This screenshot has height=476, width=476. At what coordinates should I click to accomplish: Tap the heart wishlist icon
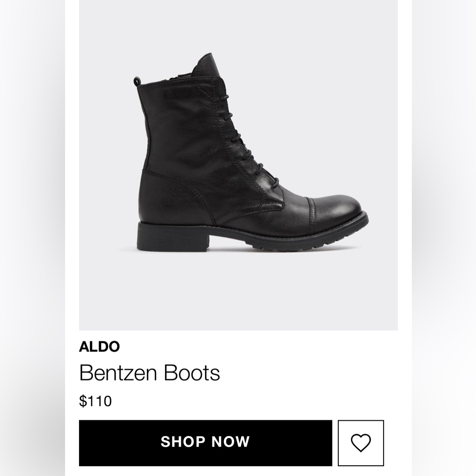pos(361,443)
